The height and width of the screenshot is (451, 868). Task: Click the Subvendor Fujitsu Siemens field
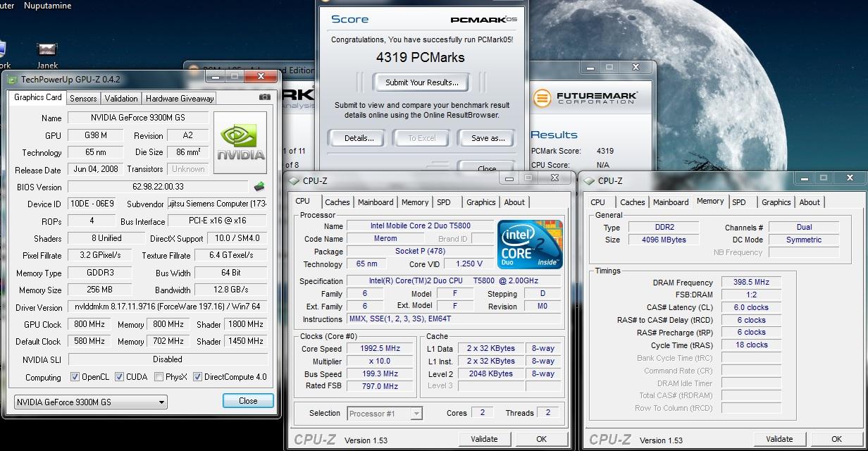coord(218,204)
